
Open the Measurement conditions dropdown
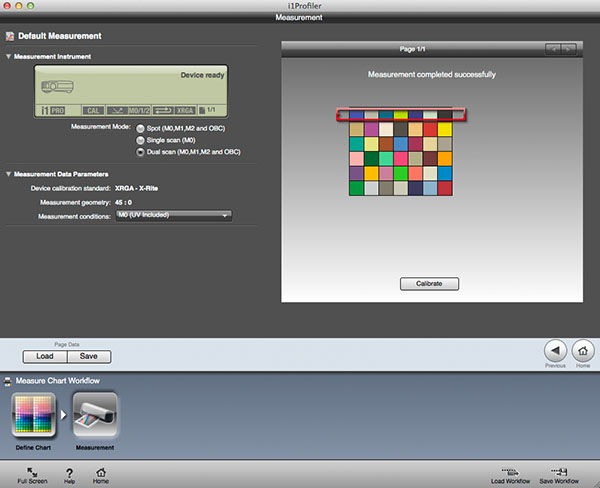[174, 215]
